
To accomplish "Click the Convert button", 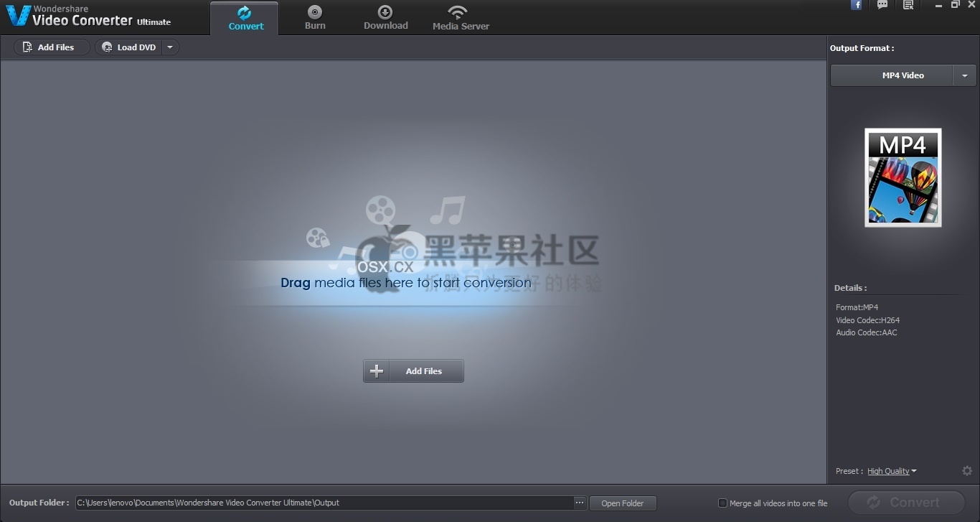I will 906,503.
